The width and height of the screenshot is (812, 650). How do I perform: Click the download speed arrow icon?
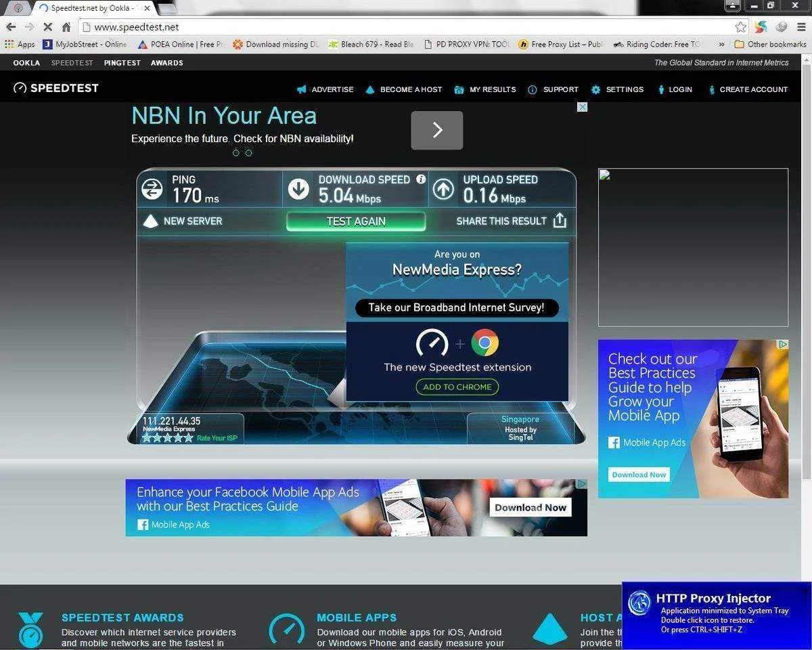click(x=298, y=189)
